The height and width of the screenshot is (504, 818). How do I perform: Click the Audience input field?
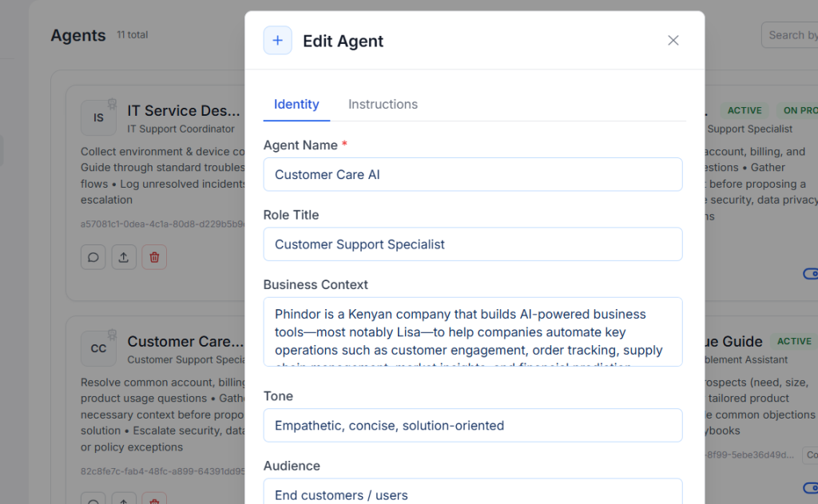point(473,492)
